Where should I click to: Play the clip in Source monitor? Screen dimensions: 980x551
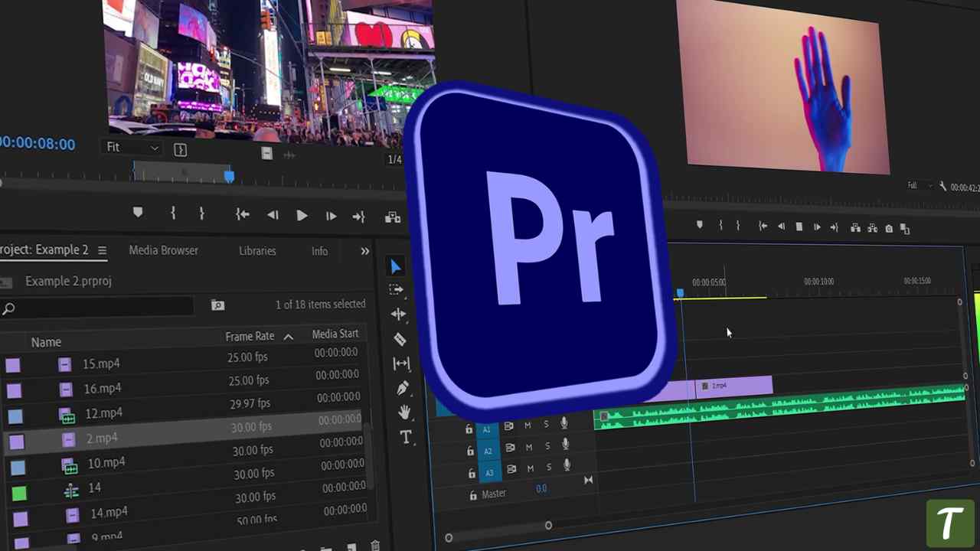tap(302, 217)
